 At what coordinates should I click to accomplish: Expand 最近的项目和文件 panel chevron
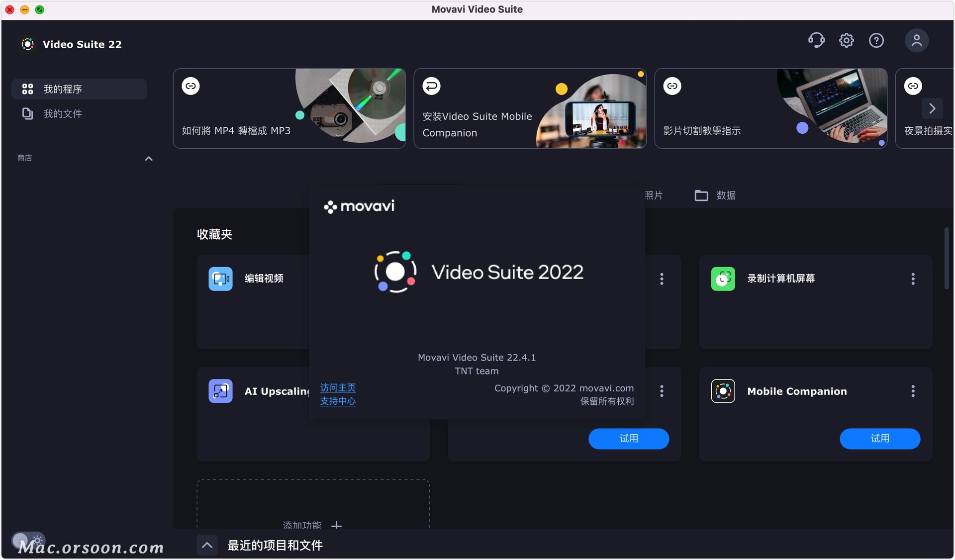pos(207,546)
